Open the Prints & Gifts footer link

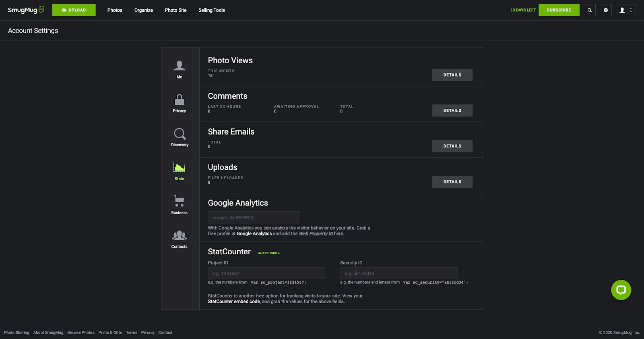pos(110,333)
